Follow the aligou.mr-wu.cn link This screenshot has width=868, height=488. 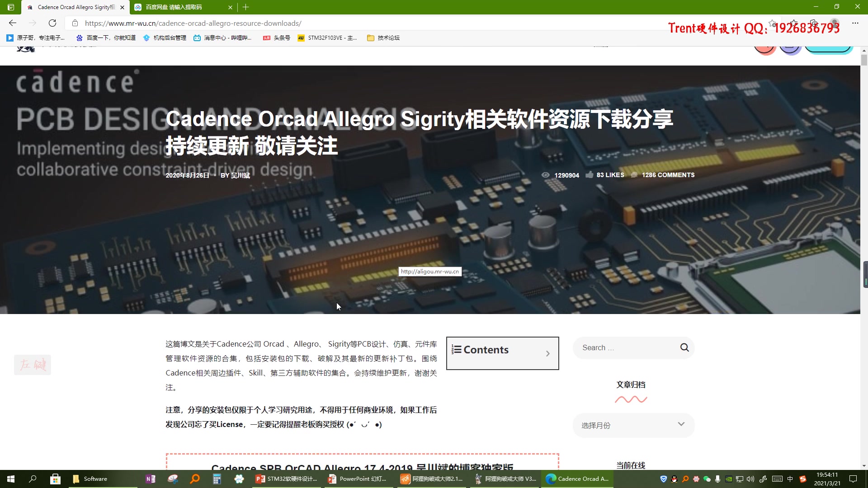pyautogui.click(x=429, y=272)
